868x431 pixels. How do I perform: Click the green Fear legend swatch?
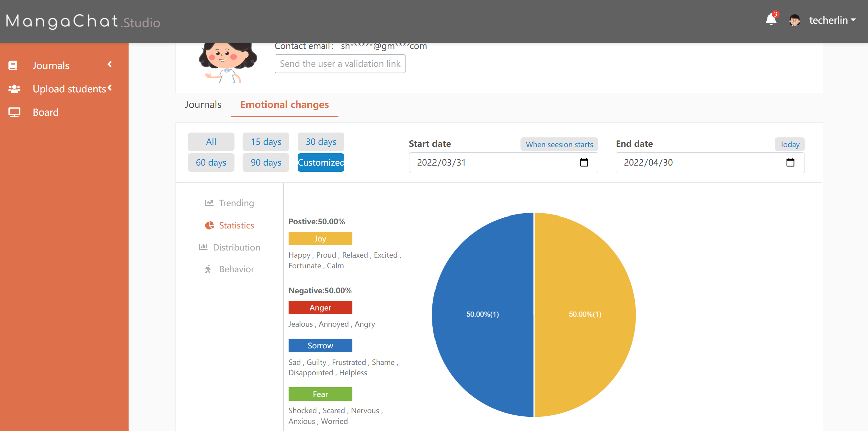[320, 394]
